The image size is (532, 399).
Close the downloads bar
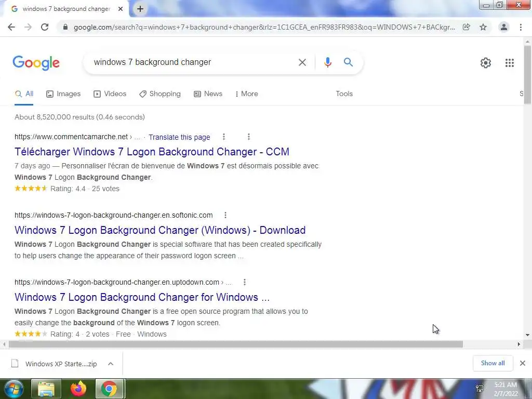(523, 363)
